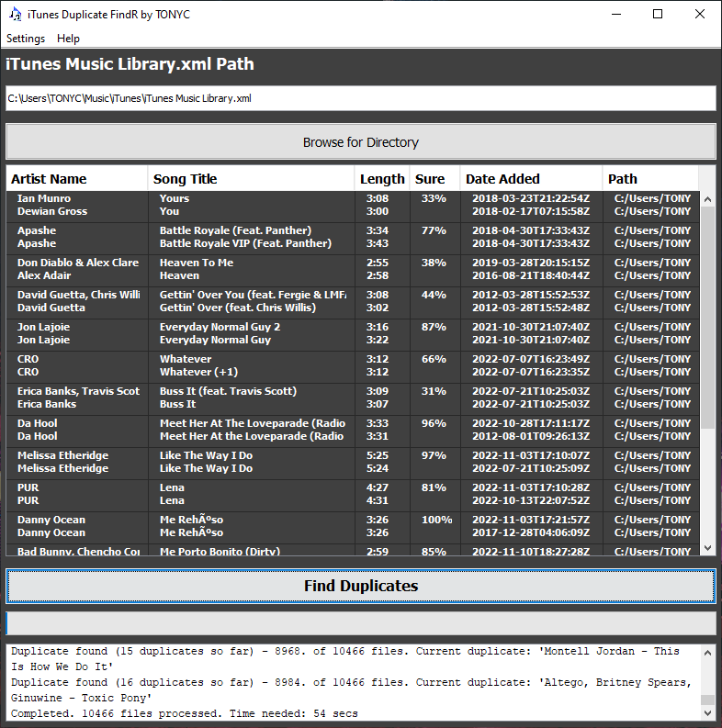Select song 'Whatever (+1)'
Image resolution: width=722 pixels, height=728 pixels.
click(198, 372)
